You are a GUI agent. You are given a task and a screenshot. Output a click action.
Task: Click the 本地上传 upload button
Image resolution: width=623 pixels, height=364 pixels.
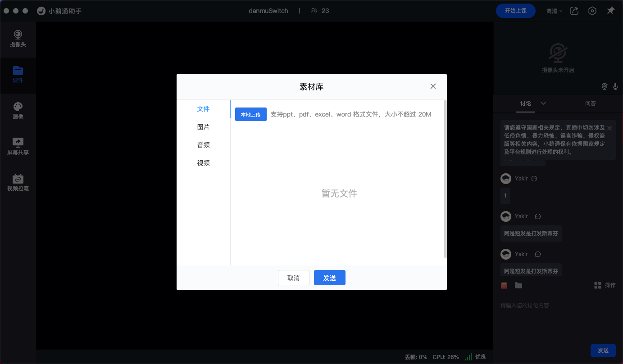(251, 115)
